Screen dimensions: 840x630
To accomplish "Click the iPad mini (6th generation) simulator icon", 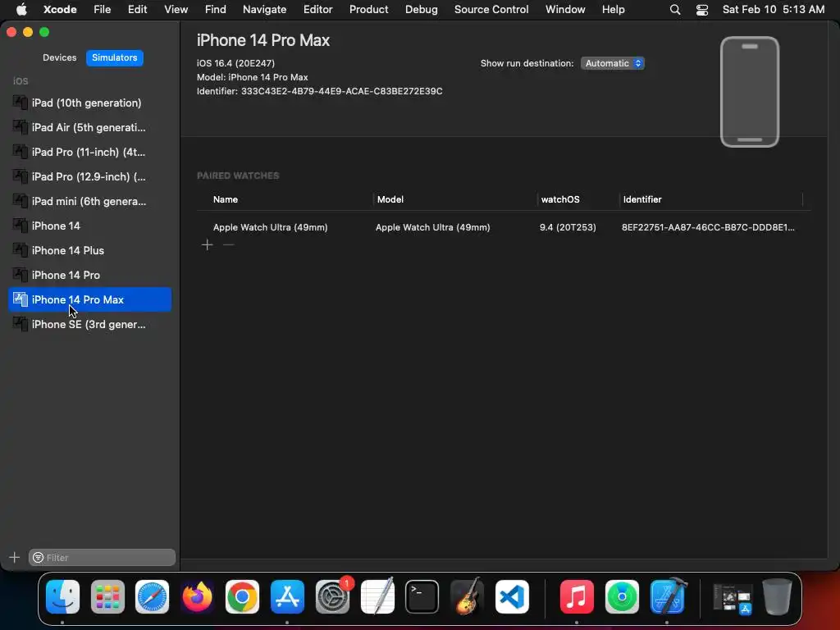I will [x=20, y=201].
